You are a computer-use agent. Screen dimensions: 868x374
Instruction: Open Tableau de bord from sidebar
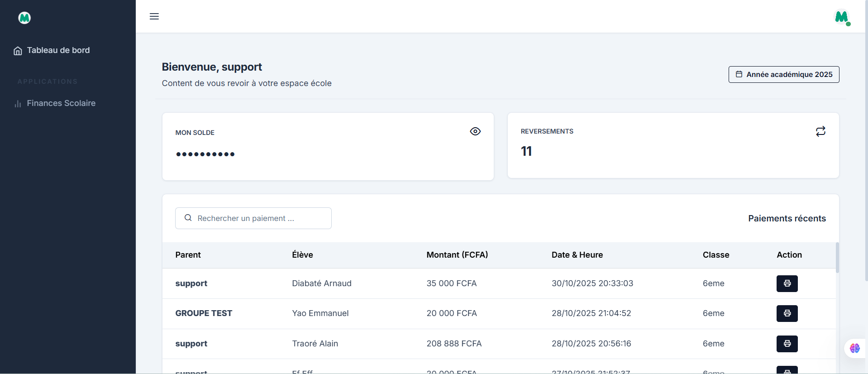pos(58,50)
